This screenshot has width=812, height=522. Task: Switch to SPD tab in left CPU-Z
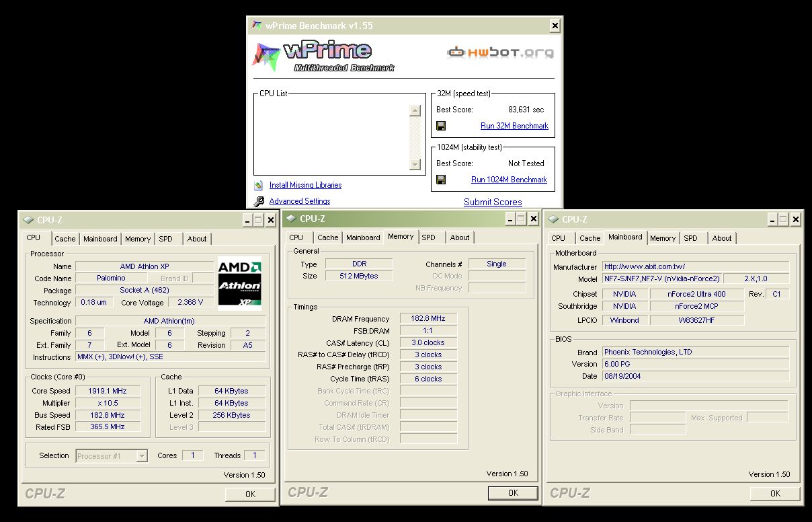coord(165,239)
